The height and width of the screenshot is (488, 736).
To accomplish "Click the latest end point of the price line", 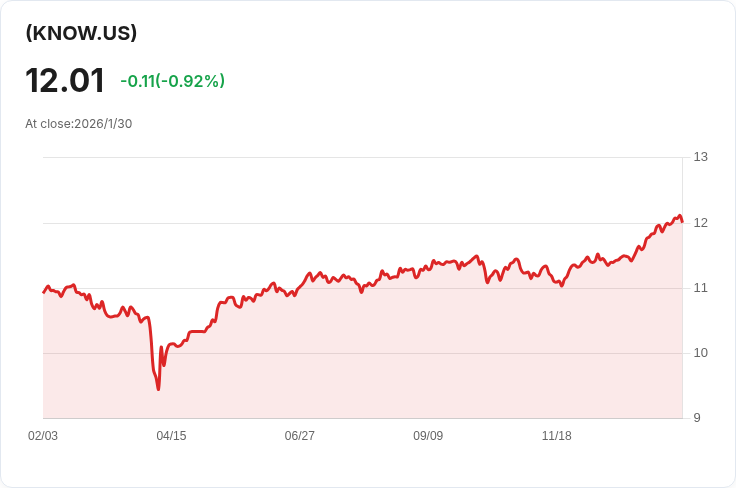I will coord(682,221).
